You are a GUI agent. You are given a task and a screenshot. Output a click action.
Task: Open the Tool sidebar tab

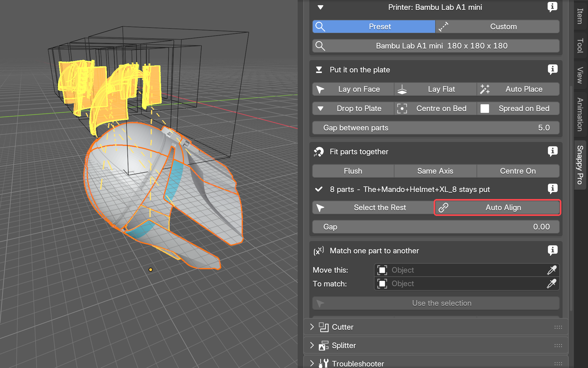580,45
